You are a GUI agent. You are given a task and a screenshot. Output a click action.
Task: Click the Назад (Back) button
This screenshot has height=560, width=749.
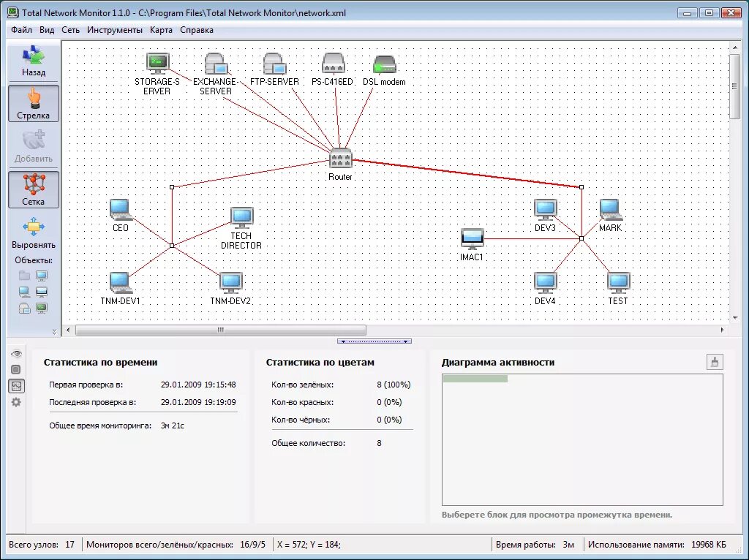point(34,61)
